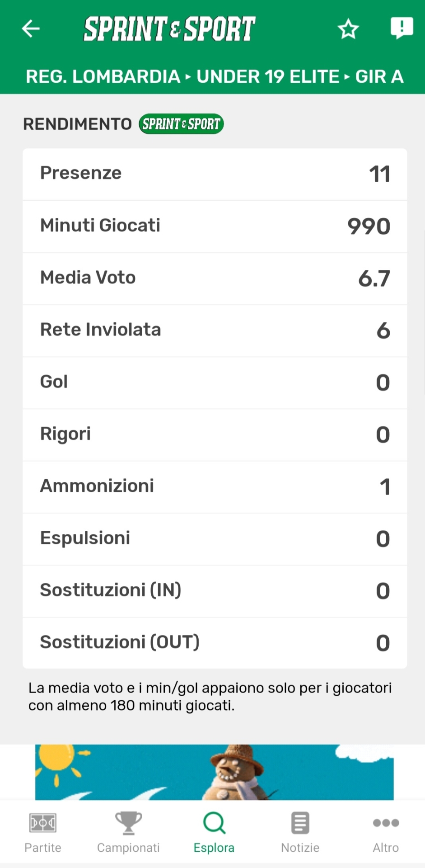Screen dimensions: 425x868
Task: Open REG. LOMBARDIA breadcrumb
Action: pyautogui.click(x=103, y=77)
